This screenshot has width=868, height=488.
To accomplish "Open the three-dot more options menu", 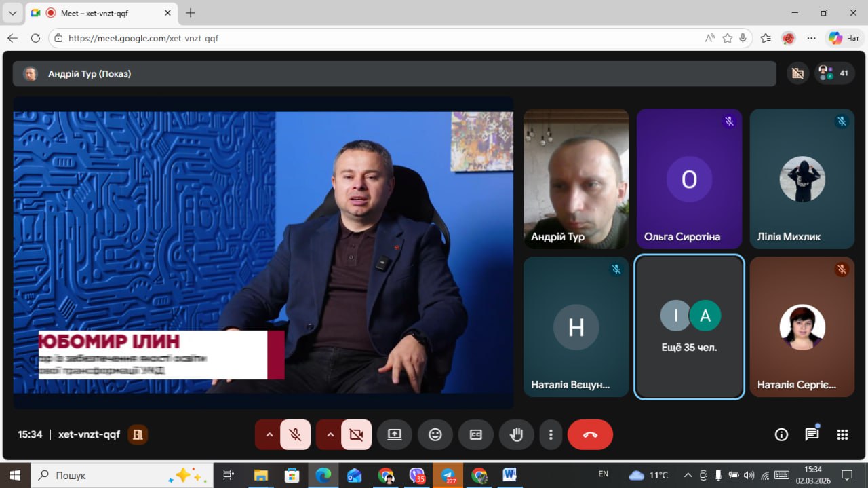I will click(551, 435).
